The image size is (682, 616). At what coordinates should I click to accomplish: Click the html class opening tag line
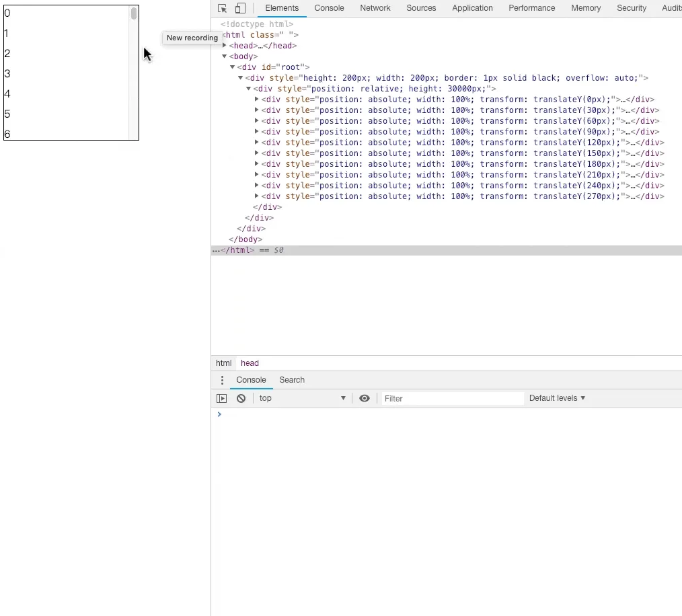(260, 35)
